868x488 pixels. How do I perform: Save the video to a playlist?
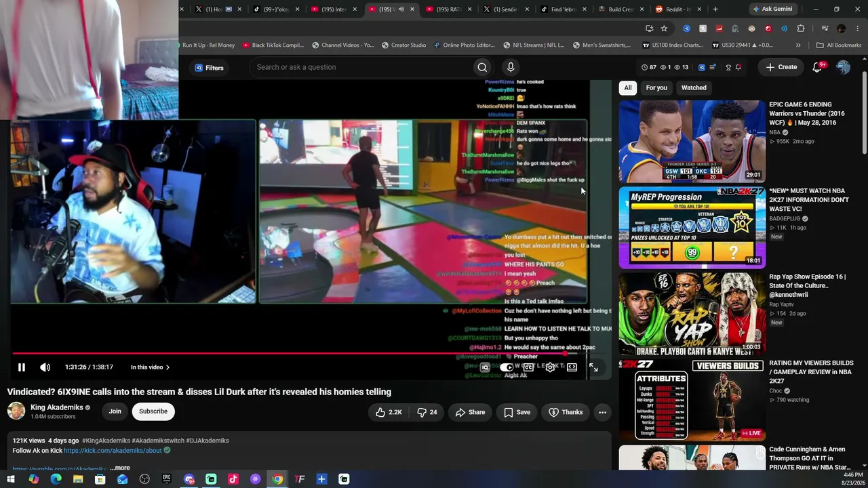tap(517, 412)
